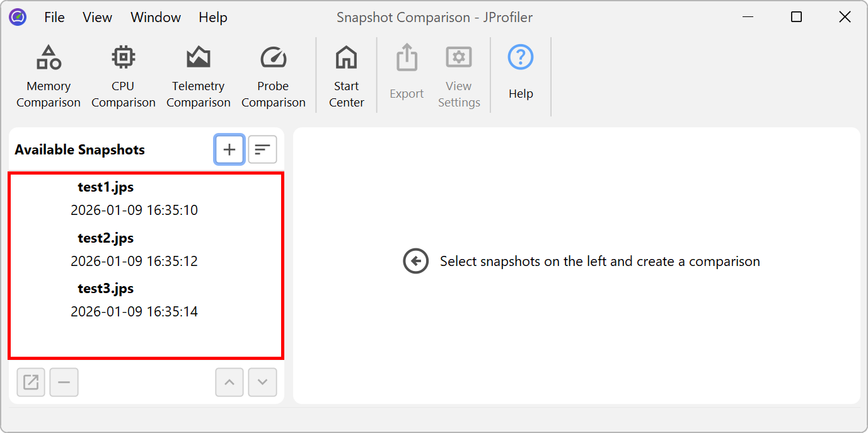
Task: Click the open snapshot in new window icon
Action: 31,382
